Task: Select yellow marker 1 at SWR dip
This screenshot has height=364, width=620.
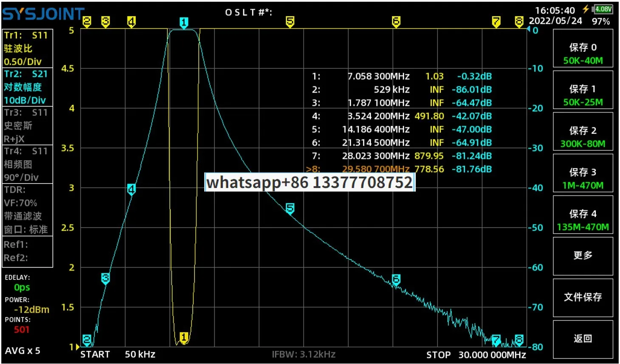Action: pyautogui.click(x=183, y=338)
